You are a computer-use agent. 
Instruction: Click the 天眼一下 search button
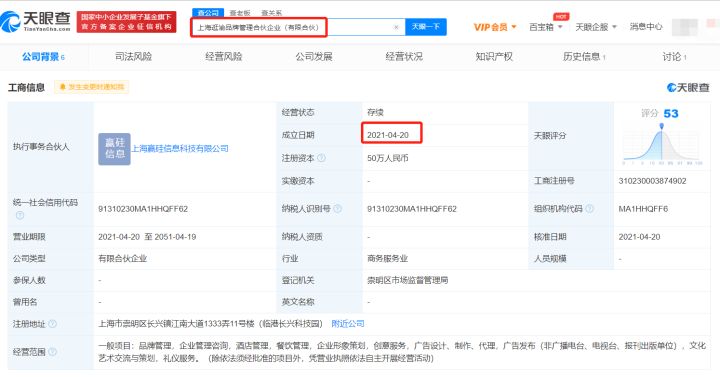coord(426,27)
